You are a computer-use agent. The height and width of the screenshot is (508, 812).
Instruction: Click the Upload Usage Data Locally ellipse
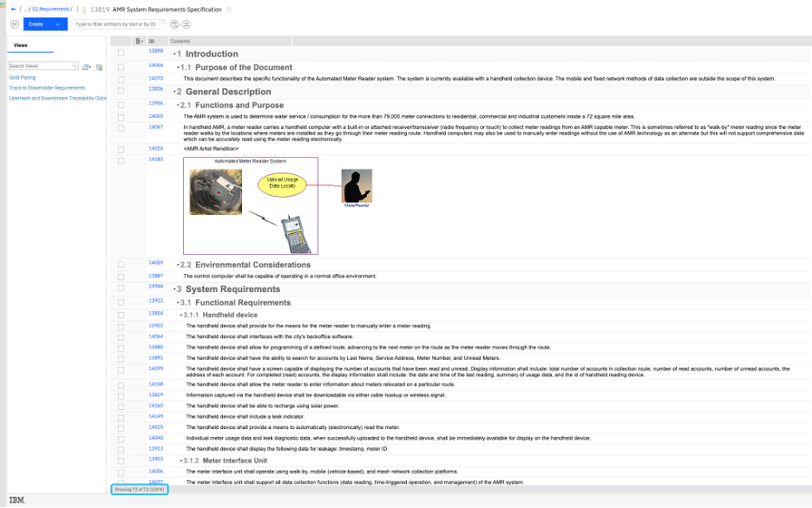[282, 185]
